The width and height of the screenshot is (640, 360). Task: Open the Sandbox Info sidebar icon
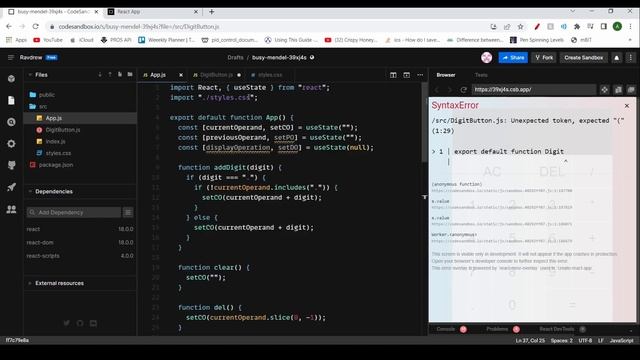(11, 78)
